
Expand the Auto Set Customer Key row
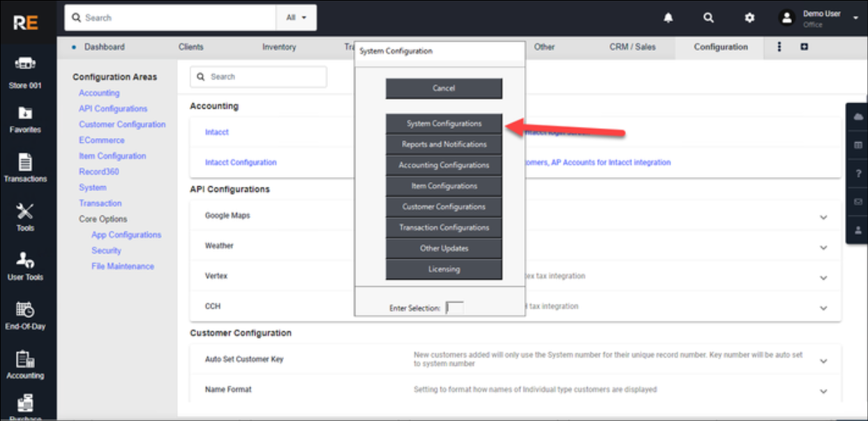[x=823, y=360]
